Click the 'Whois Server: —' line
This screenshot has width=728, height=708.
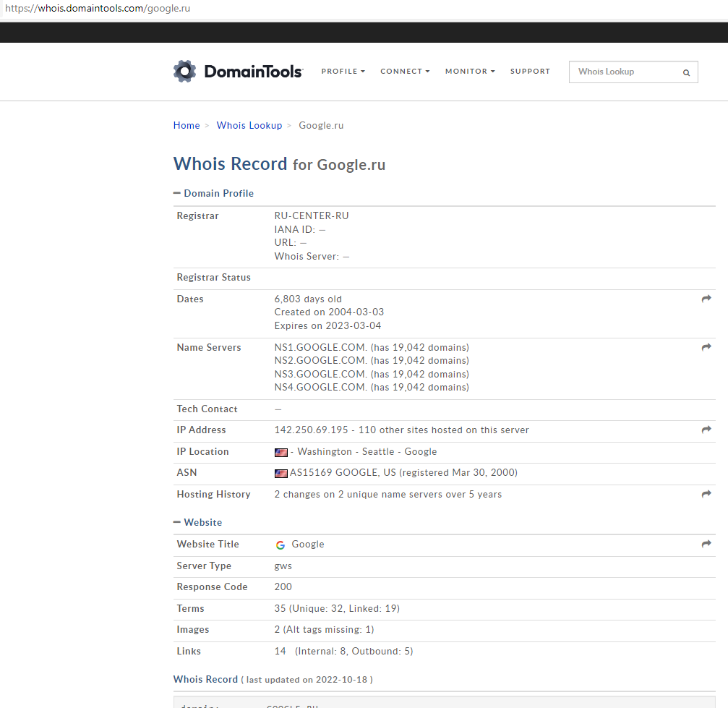point(312,257)
